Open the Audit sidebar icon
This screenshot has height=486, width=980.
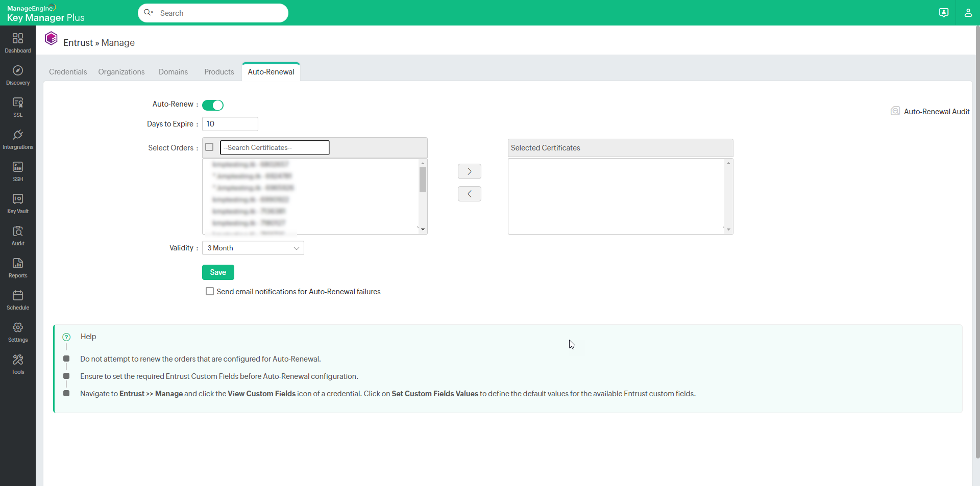point(18,231)
